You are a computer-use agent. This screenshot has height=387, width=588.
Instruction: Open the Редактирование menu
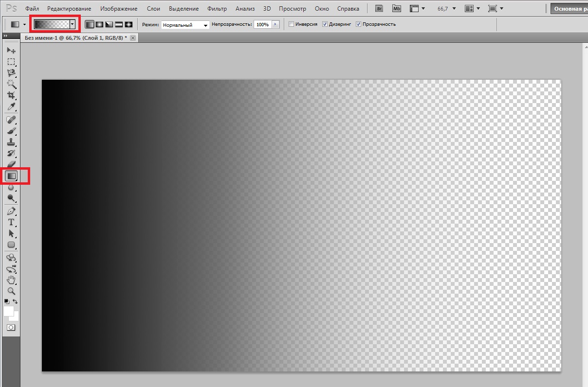click(69, 9)
